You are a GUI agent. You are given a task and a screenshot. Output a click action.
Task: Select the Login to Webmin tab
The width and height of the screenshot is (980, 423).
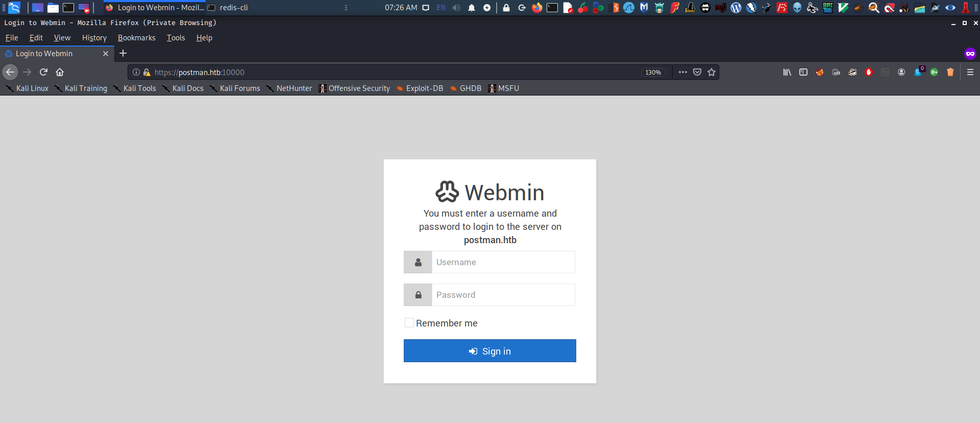coord(56,54)
